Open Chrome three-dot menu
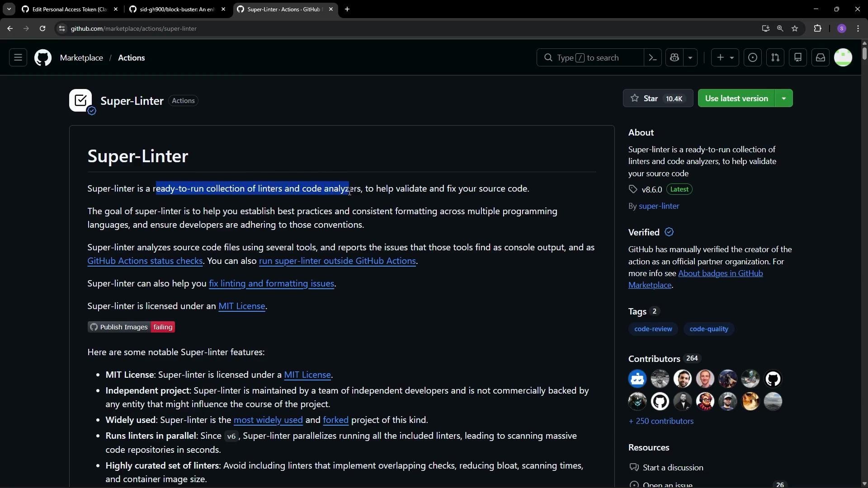The image size is (868, 488). click(859, 28)
